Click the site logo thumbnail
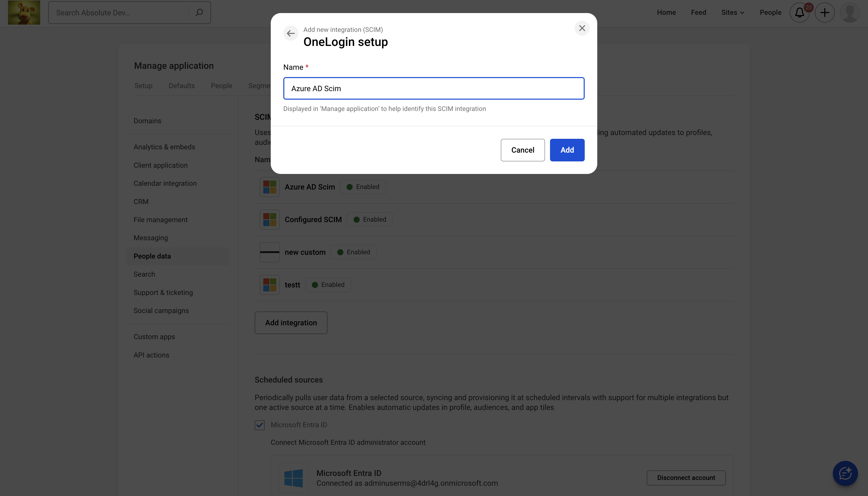 pyautogui.click(x=24, y=13)
